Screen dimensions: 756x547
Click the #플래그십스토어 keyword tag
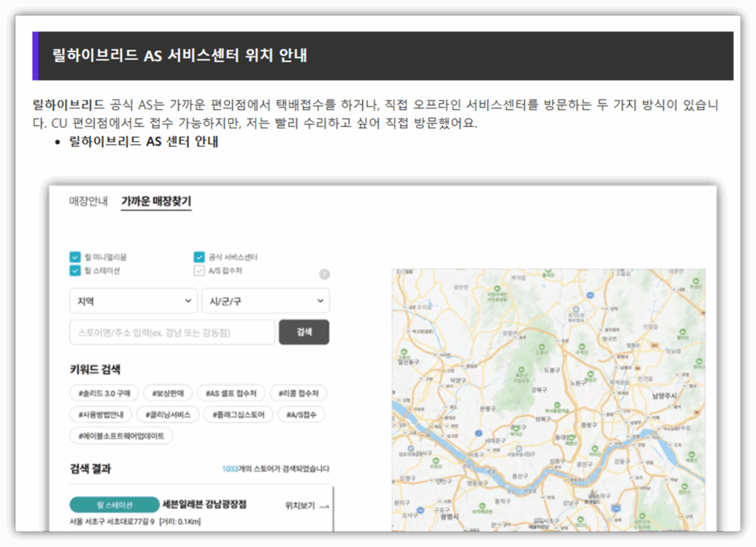point(238,414)
